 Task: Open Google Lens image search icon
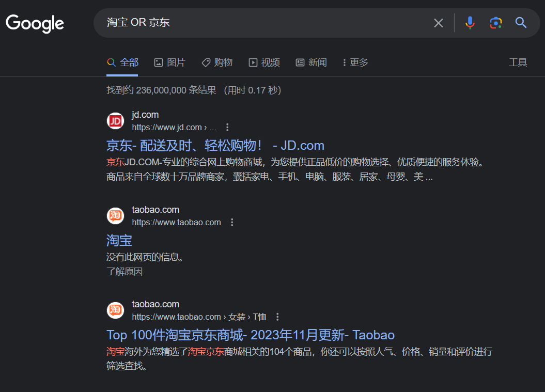click(495, 23)
